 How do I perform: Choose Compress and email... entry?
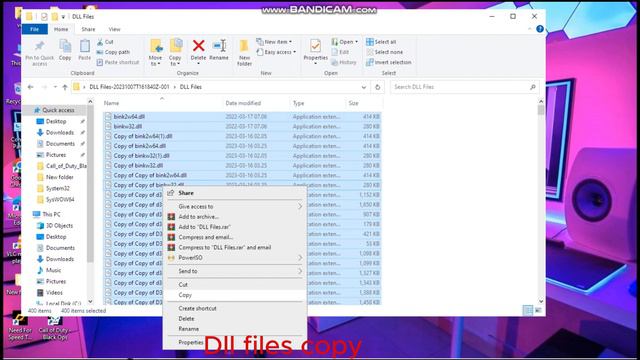(235, 237)
